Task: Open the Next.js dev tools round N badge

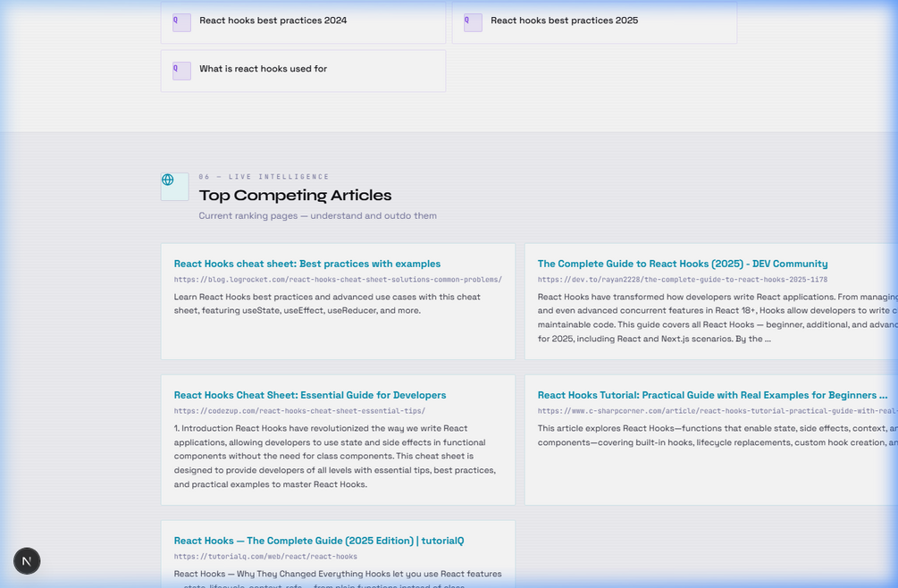Action: (27, 561)
